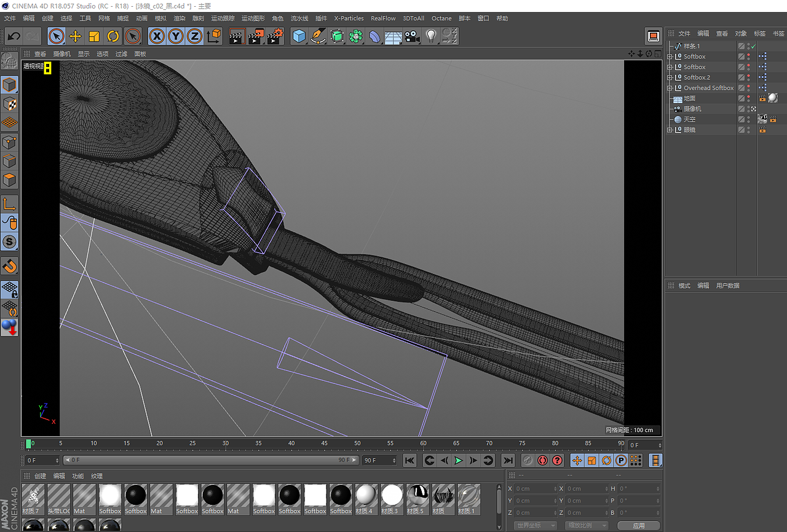Expand the 眼镜 object tree
Screen dimensions: 787x532
[670, 130]
